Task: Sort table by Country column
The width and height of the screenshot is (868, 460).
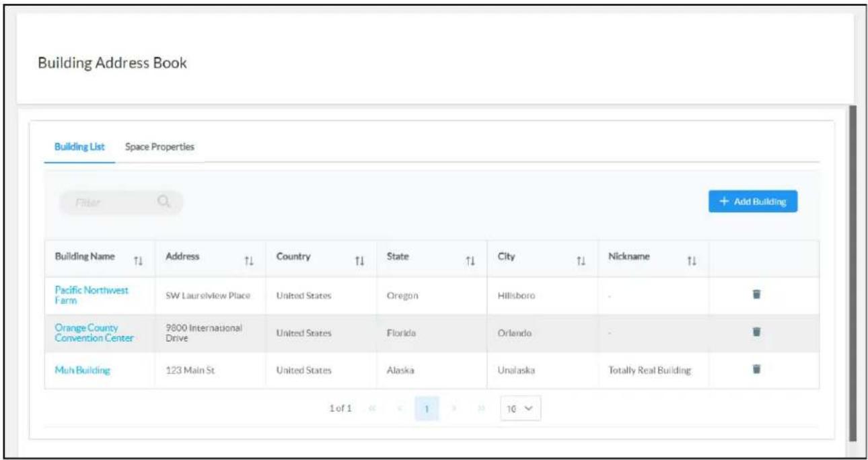Action: 360,260
